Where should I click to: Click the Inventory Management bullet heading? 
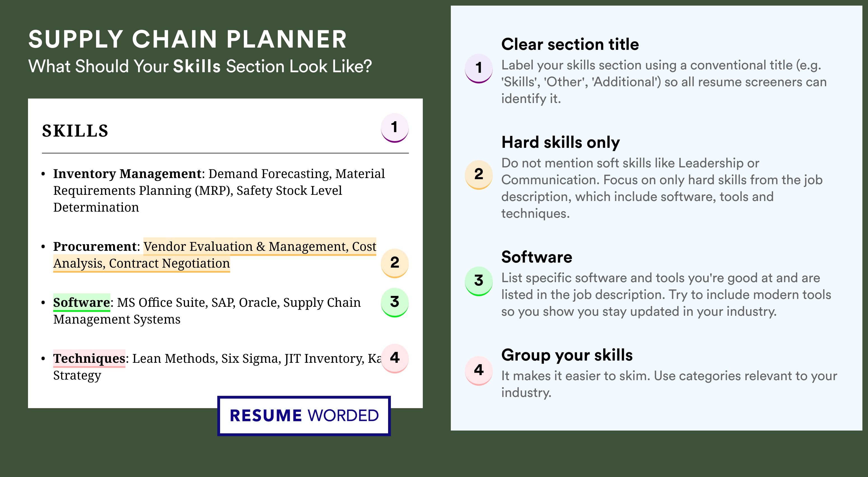[x=127, y=174]
